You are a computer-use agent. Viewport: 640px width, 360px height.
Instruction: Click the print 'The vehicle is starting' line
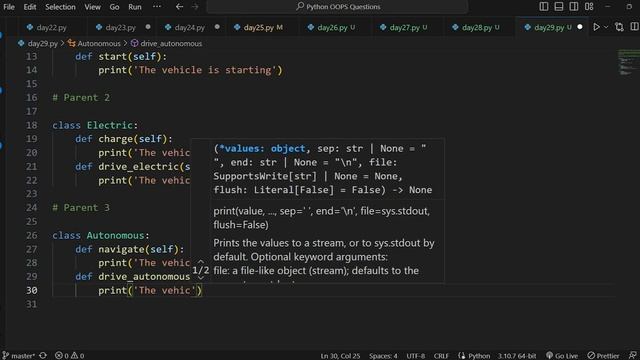190,70
